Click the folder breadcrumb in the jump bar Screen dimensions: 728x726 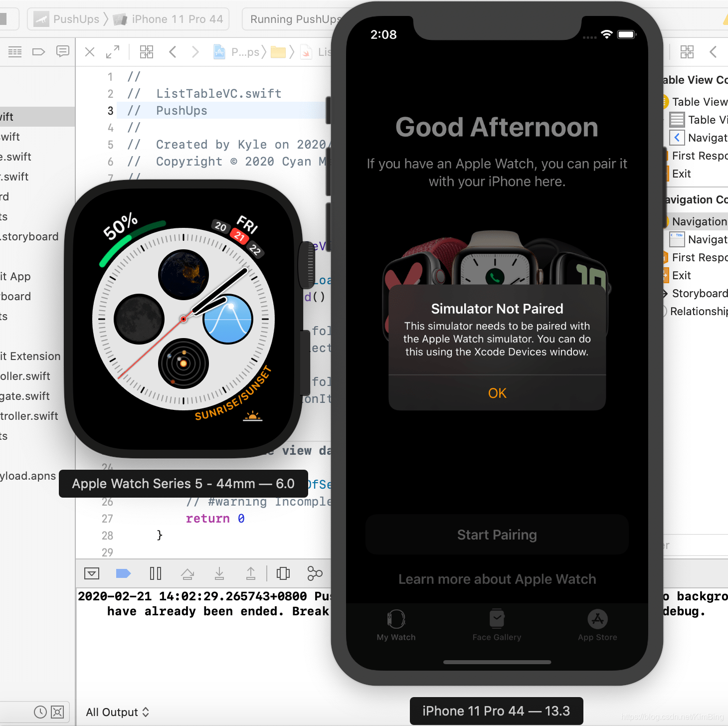(x=278, y=52)
